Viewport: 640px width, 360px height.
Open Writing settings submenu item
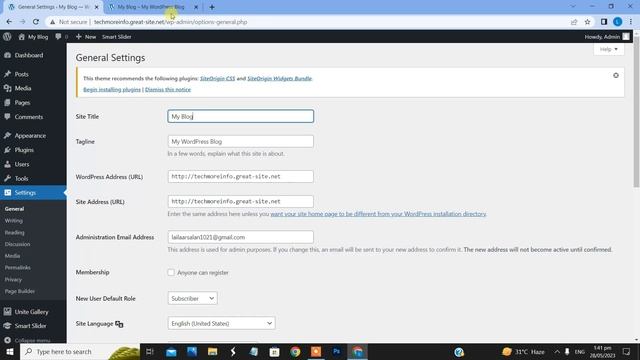click(13, 220)
